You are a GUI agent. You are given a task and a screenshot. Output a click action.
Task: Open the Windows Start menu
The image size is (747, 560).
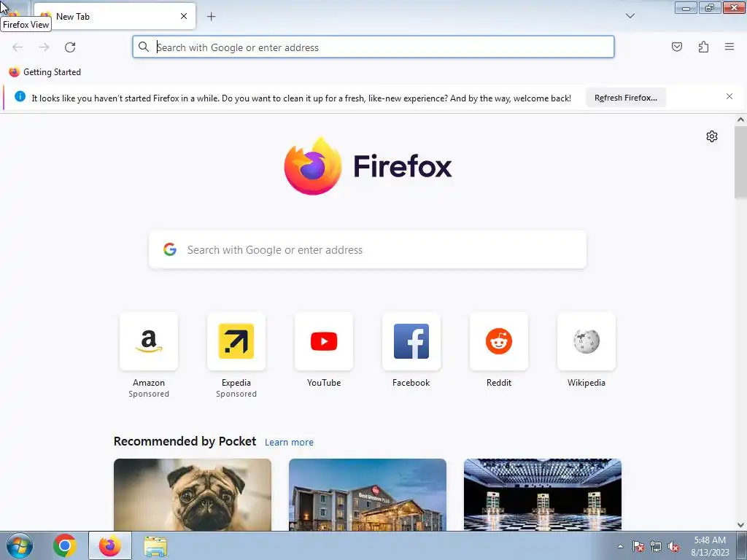19,545
